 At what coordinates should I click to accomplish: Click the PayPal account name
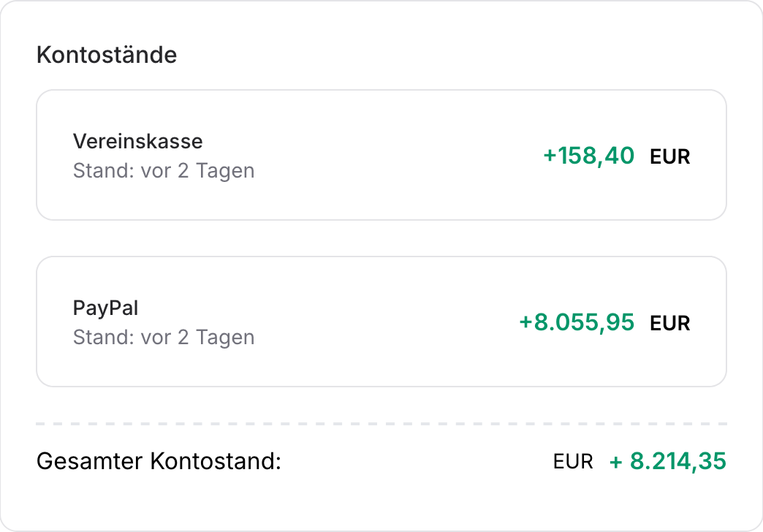(105, 308)
